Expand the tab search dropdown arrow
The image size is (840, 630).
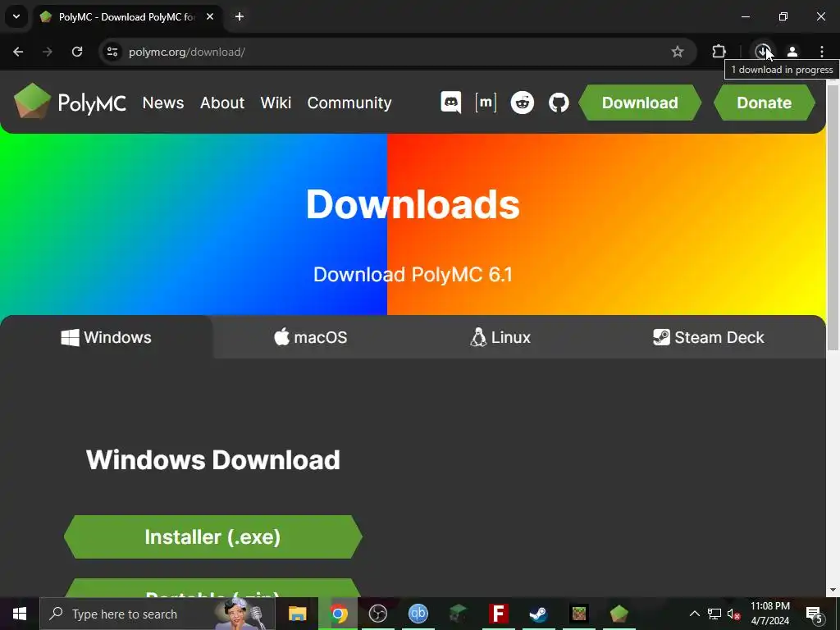pyautogui.click(x=16, y=16)
